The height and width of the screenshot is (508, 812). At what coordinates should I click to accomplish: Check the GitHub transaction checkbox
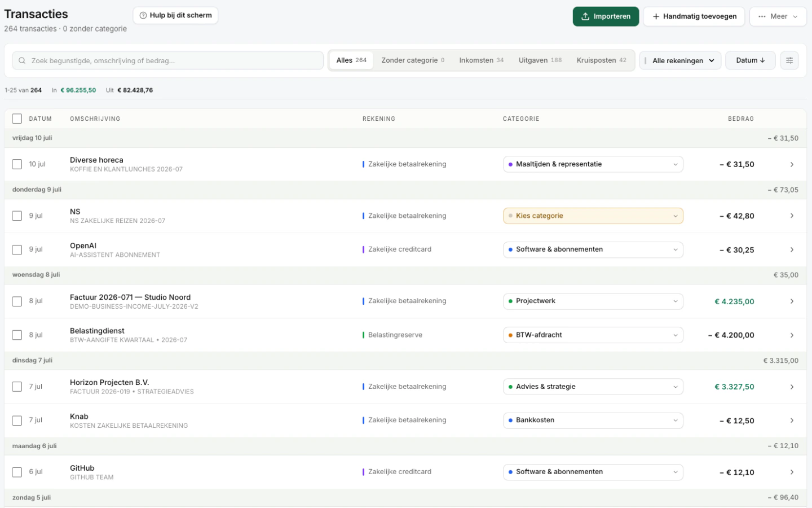(x=17, y=472)
